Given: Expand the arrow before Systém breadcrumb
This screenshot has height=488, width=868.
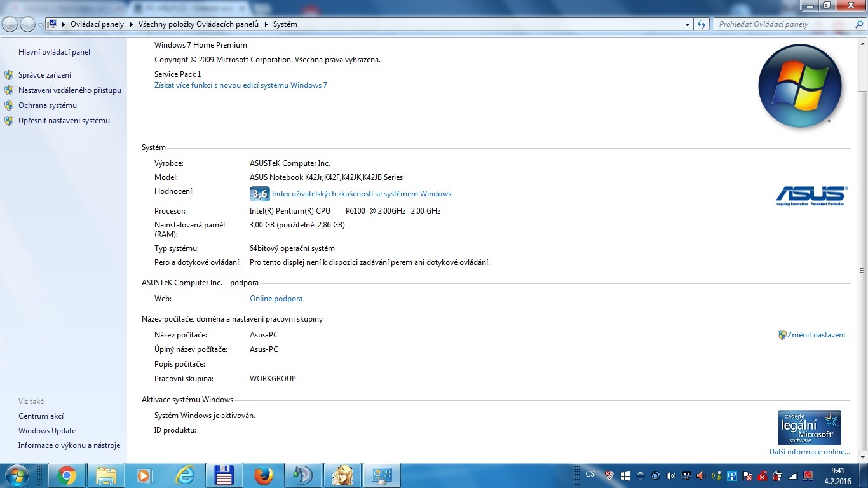Looking at the screenshot, I should point(266,24).
